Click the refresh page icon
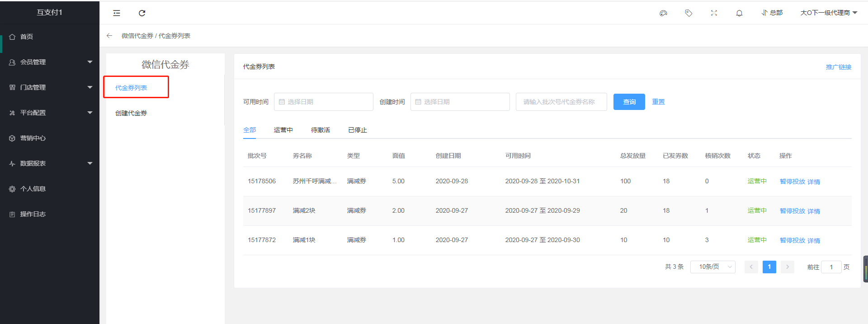This screenshot has height=324, width=868. pyautogui.click(x=142, y=13)
